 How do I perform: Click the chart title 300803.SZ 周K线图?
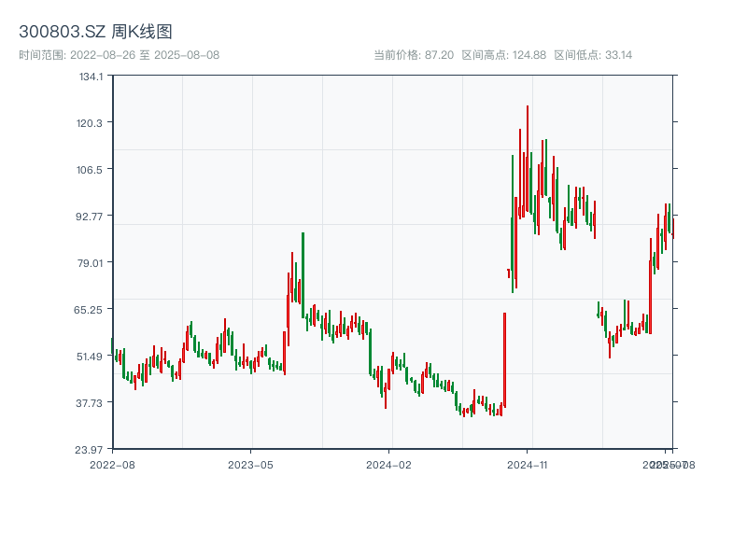tap(95, 32)
